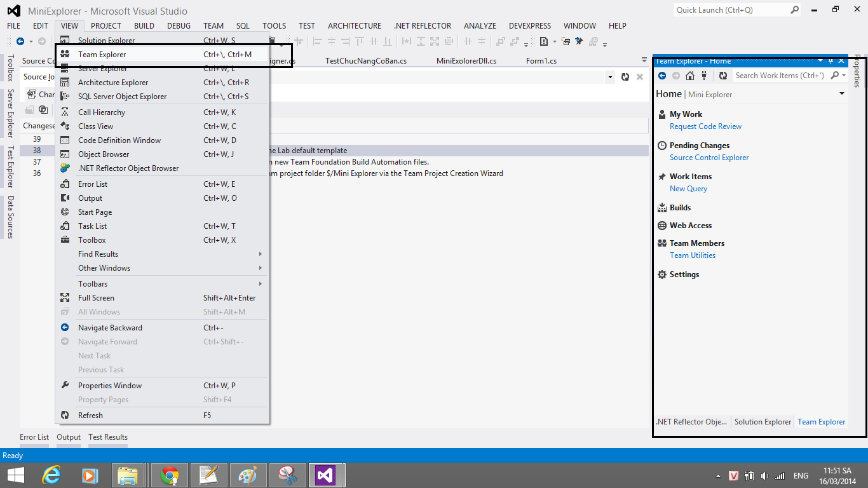Click the Search Work Items field

[780, 76]
